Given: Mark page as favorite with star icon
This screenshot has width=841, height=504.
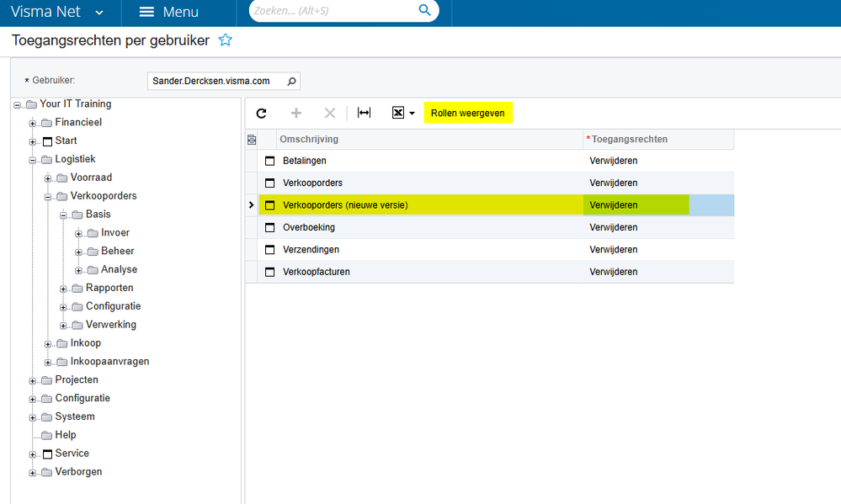Looking at the screenshot, I should (225, 40).
